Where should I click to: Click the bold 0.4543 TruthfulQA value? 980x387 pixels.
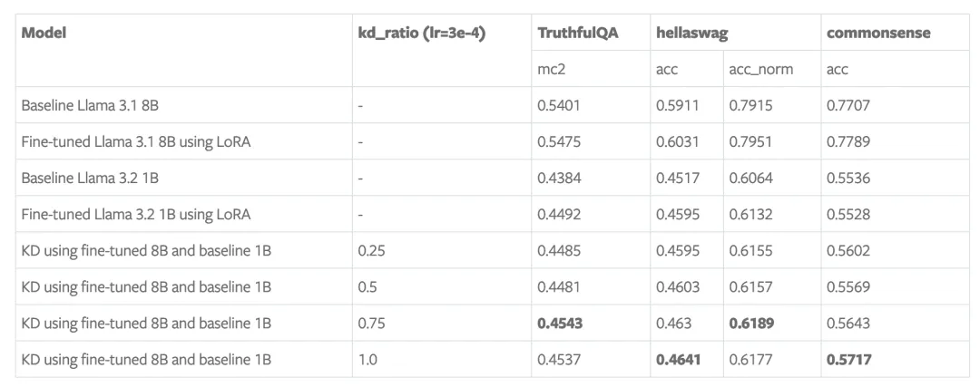pos(560,323)
